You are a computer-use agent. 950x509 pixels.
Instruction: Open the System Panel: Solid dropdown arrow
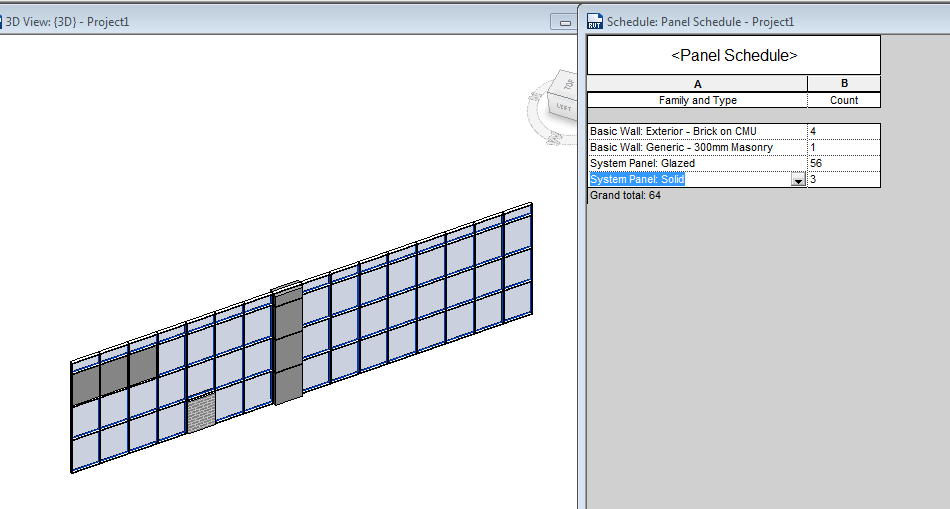798,180
